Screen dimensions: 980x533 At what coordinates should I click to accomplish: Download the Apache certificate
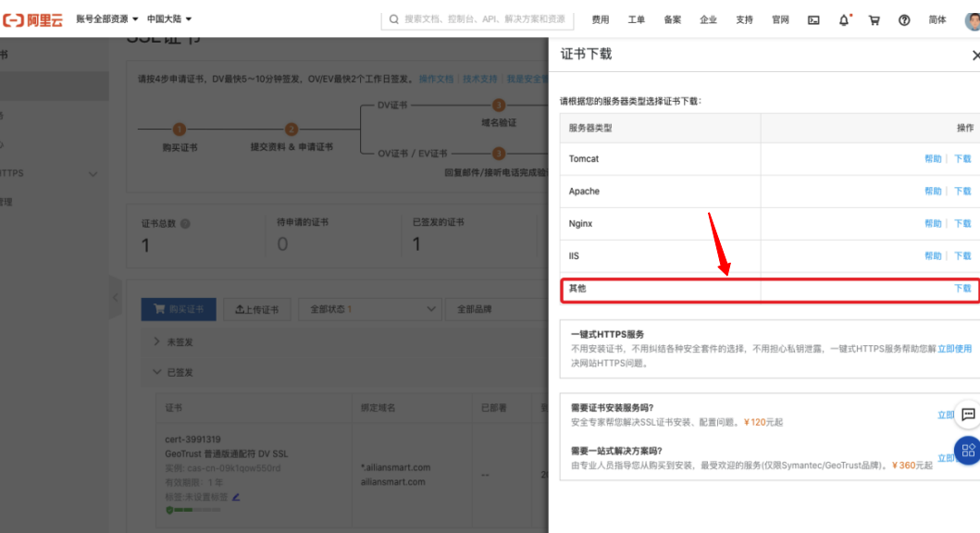962,192
